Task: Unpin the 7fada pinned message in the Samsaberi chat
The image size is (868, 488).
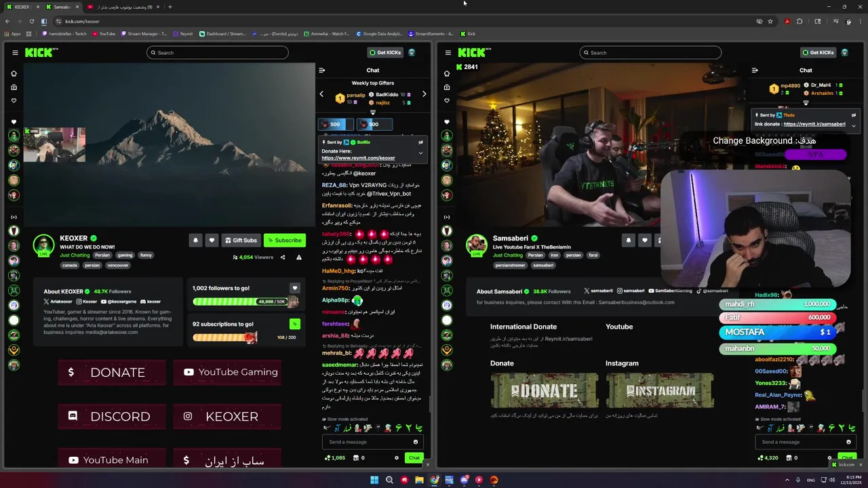Action: (853, 115)
